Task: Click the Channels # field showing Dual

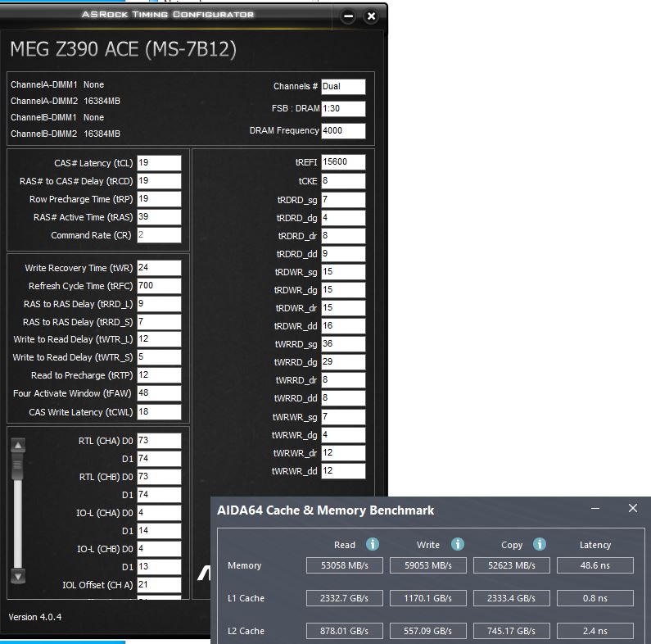Action: (x=343, y=86)
